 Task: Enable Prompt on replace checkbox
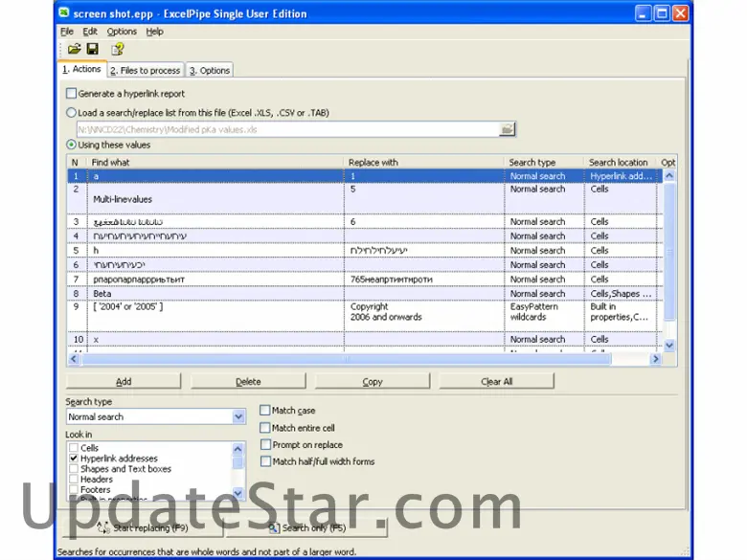(265, 445)
